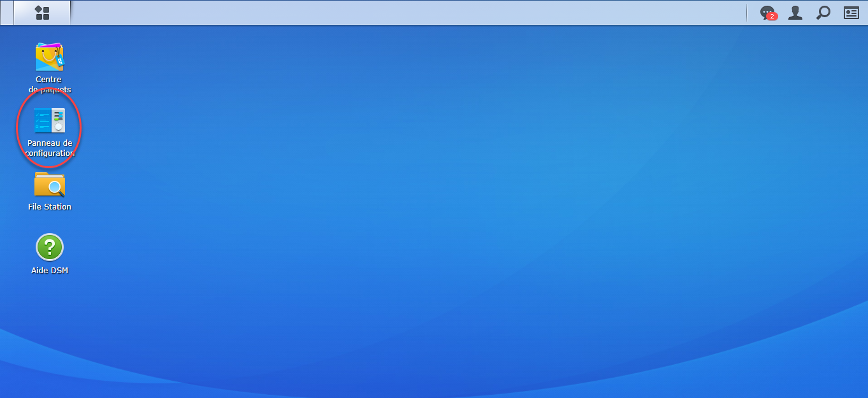Image resolution: width=868 pixels, height=398 pixels.
Task: Click the search magnifier icon
Action: coord(823,13)
